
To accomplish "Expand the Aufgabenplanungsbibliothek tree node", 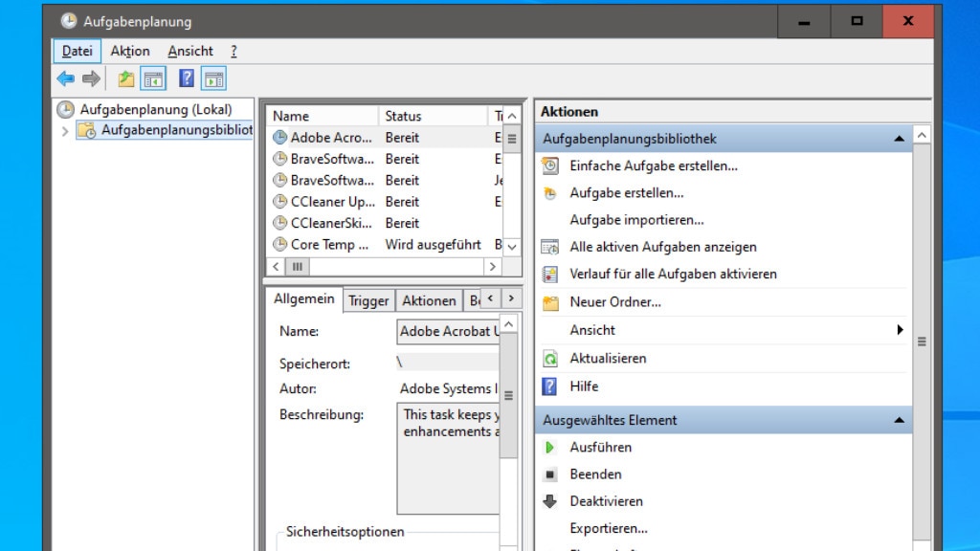I will (x=65, y=131).
